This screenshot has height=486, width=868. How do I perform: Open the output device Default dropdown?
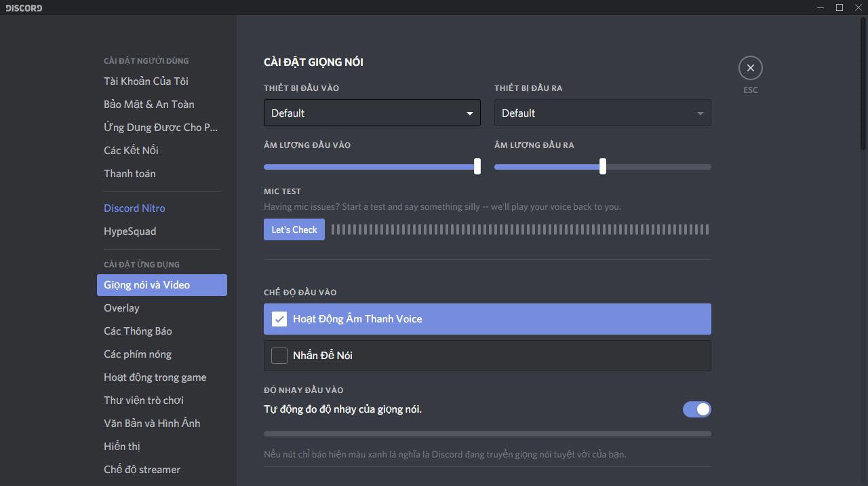click(602, 113)
